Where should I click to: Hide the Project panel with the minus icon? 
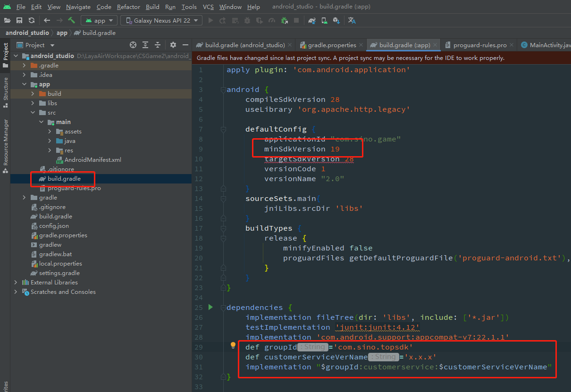[185, 45]
